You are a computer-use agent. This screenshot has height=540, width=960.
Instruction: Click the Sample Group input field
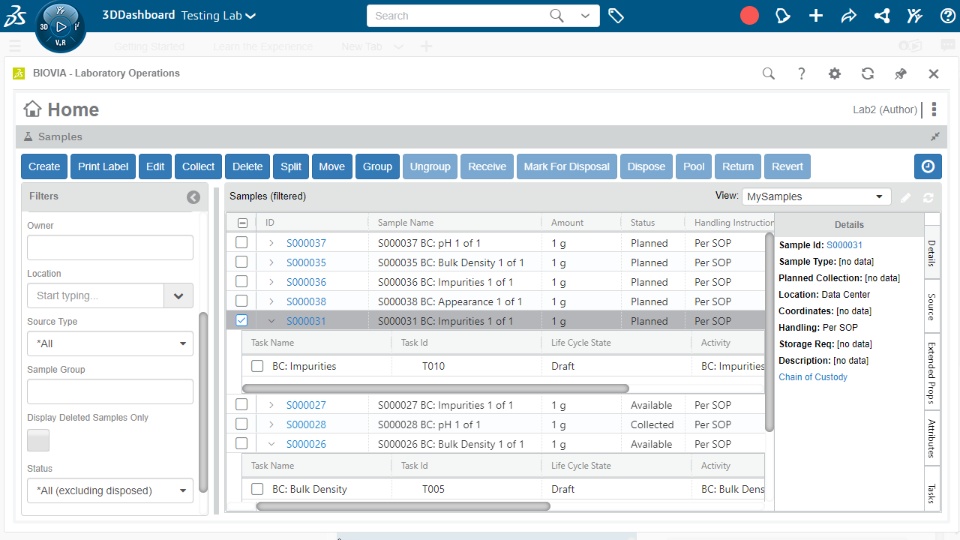(x=110, y=391)
